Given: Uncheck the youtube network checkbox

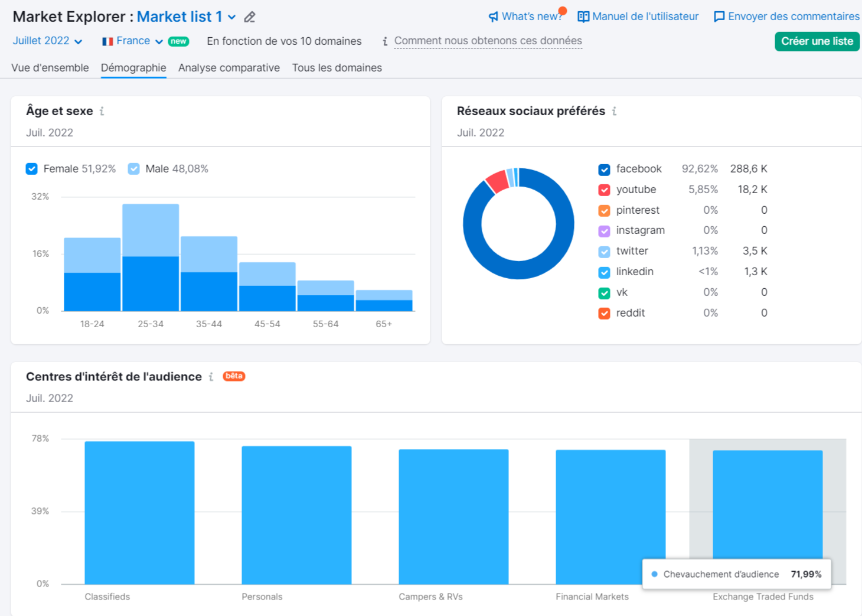Looking at the screenshot, I should [x=603, y=190].
